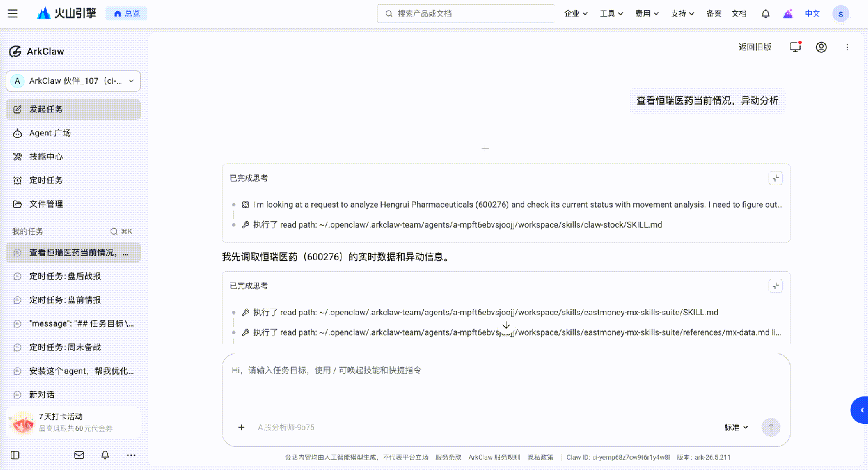Open task 安装这个agent,帮我优化

pyautogui.click(x=73, y=371)
